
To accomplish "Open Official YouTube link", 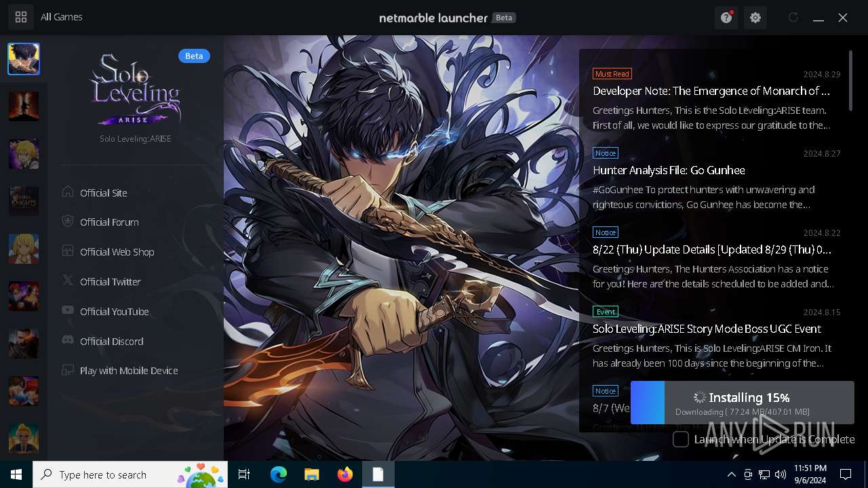I will click(x=115, y=312).
